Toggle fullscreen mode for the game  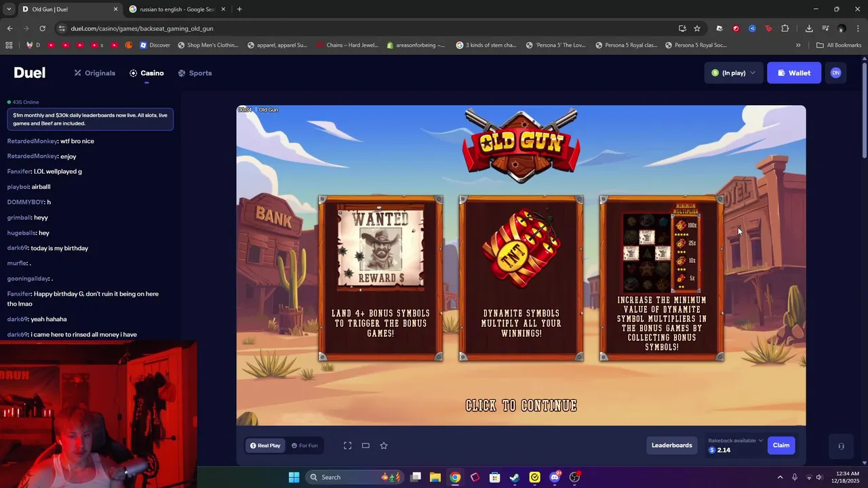347,445
